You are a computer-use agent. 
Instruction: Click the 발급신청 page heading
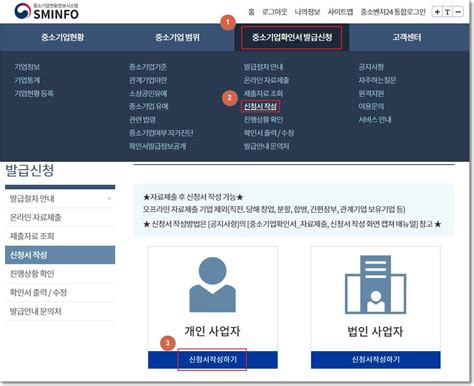[x=29, y=170]
